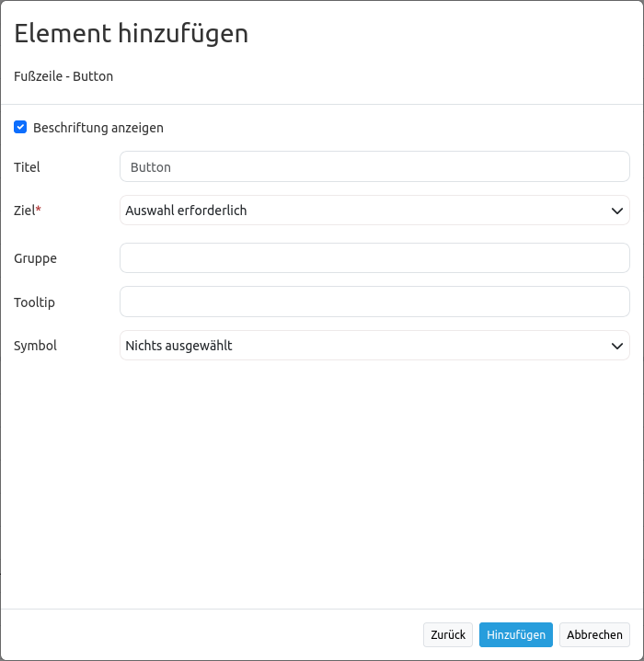The width and height of the screenshot is (644, 661).
Task: Click the "Beschriftung anzeigen" label text
Action: [x=98, y=128]
